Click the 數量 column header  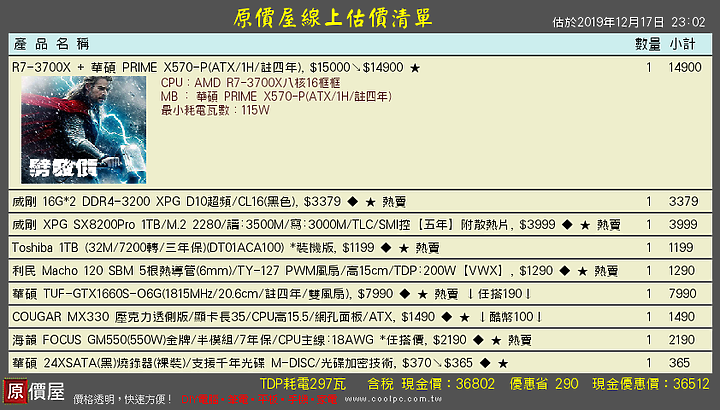(647, 44)
